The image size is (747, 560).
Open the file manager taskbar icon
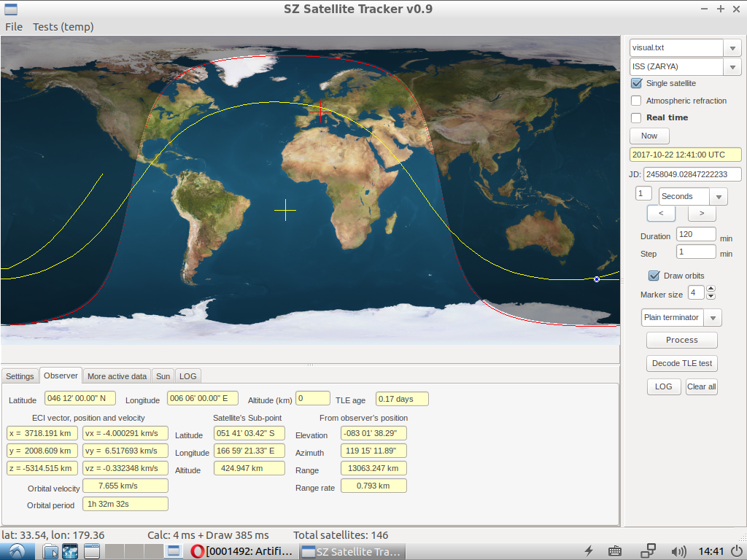pyautogui.click(x=50, y=551)
